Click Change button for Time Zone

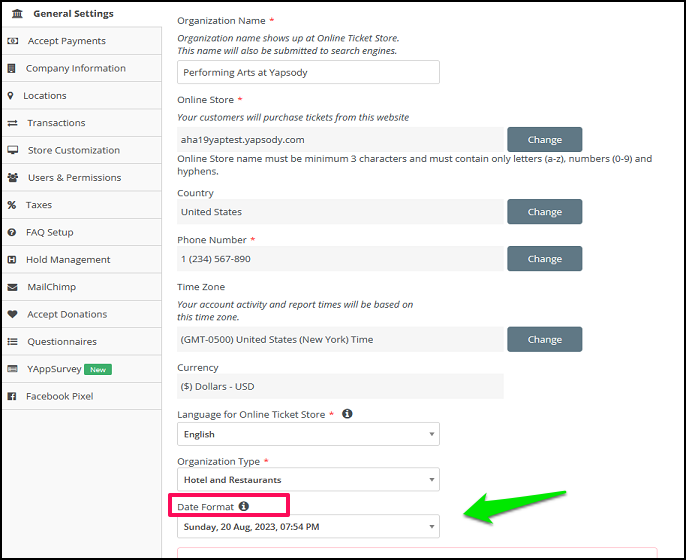[x=545, y=339]
